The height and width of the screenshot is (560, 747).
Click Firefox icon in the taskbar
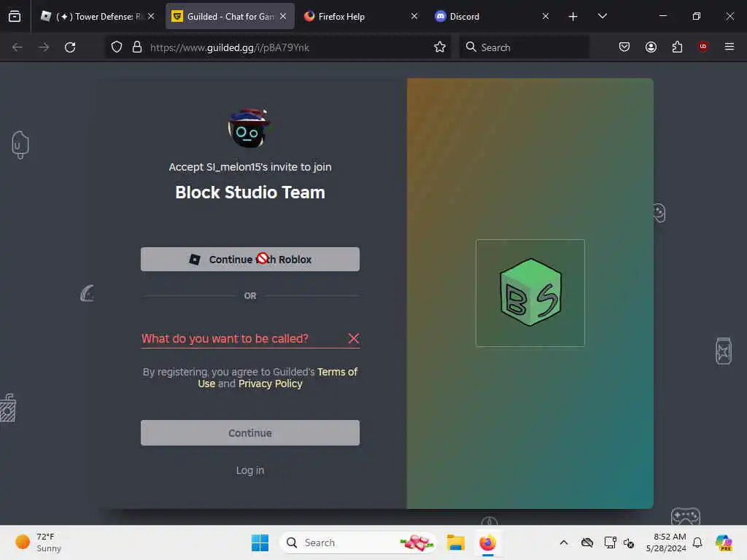(488, 542)
